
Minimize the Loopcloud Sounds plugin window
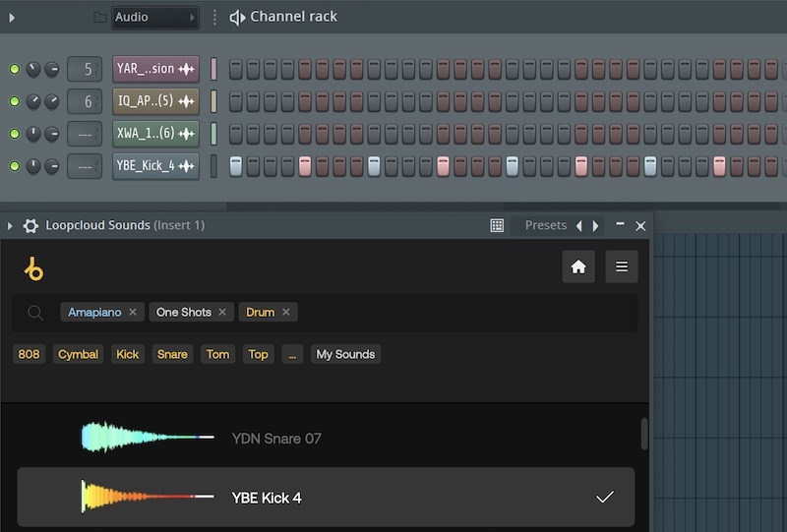621,224
